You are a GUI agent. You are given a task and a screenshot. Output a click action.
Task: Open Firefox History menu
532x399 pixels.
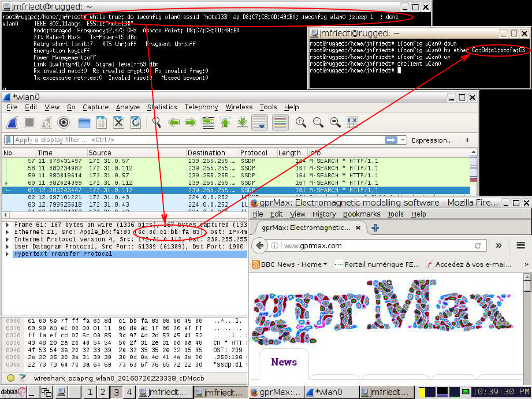coord(324,214)
